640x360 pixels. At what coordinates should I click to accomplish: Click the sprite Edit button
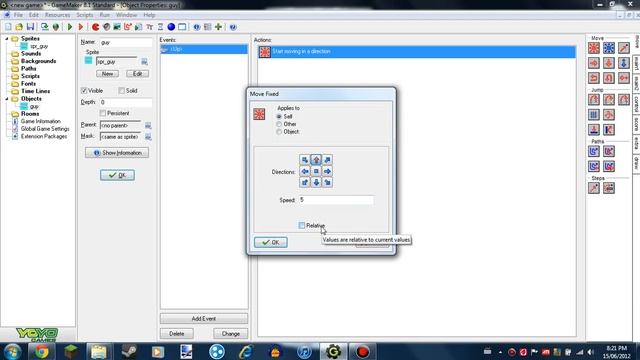138,74
